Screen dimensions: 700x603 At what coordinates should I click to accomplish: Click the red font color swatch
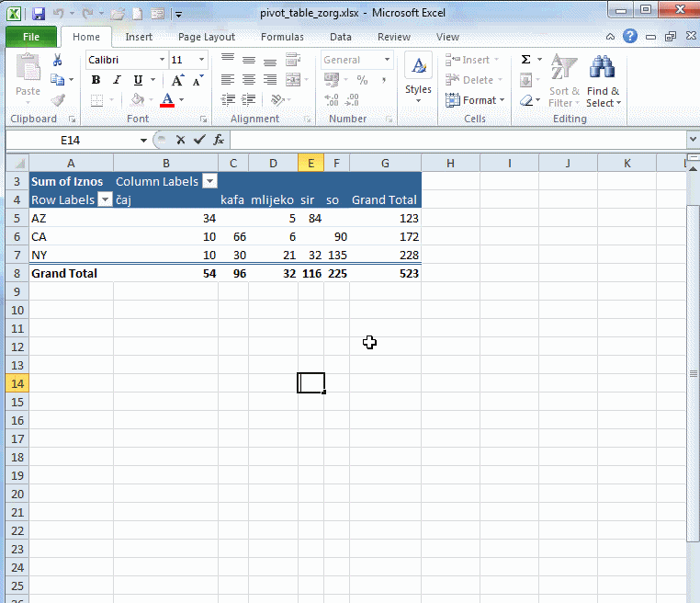click(167, 100)
